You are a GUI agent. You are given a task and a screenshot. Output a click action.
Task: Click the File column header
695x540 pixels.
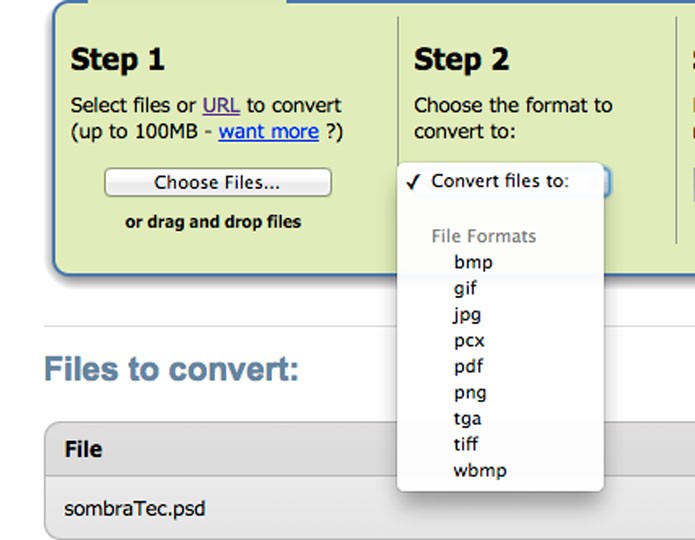pos(84,449)
